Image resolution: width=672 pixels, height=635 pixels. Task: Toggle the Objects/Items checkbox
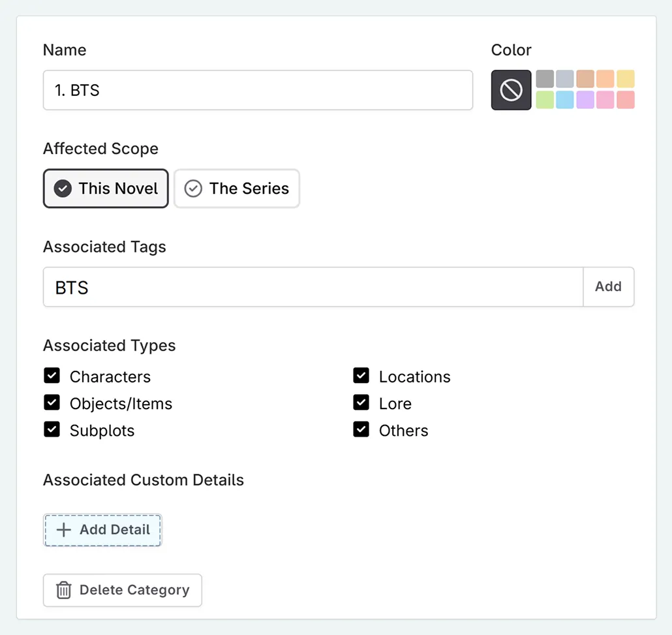click(52, 403)
